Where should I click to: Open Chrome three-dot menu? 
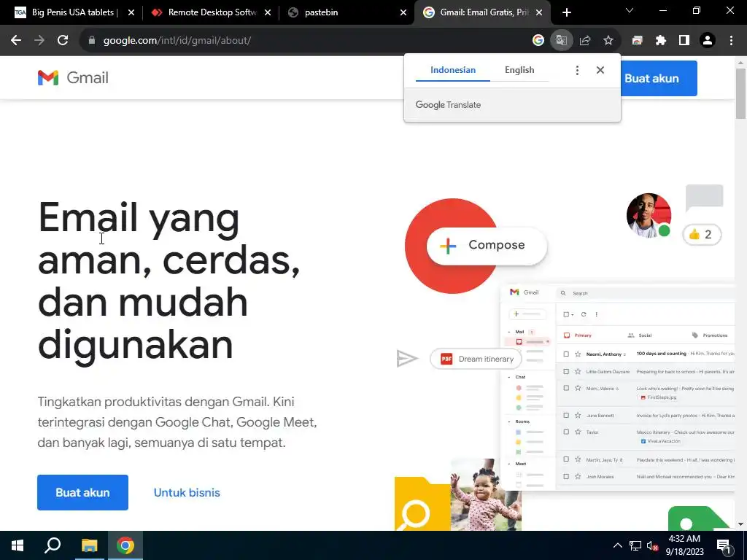731,41
